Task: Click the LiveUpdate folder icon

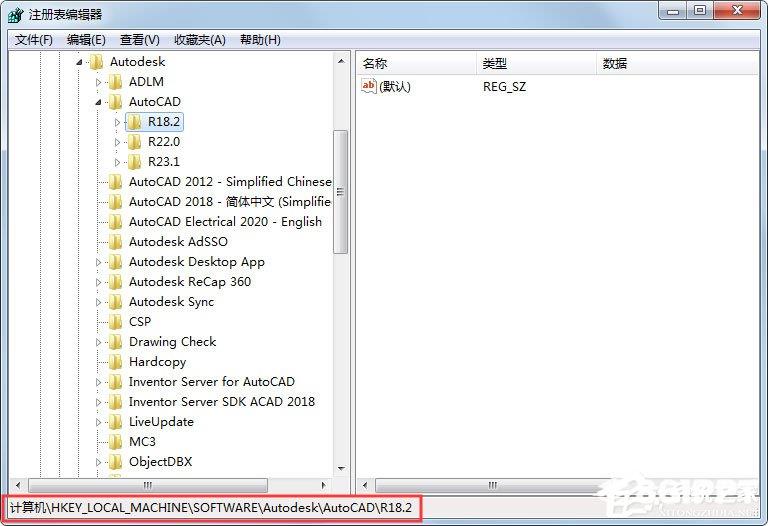Action: click(x=115, y=422)
